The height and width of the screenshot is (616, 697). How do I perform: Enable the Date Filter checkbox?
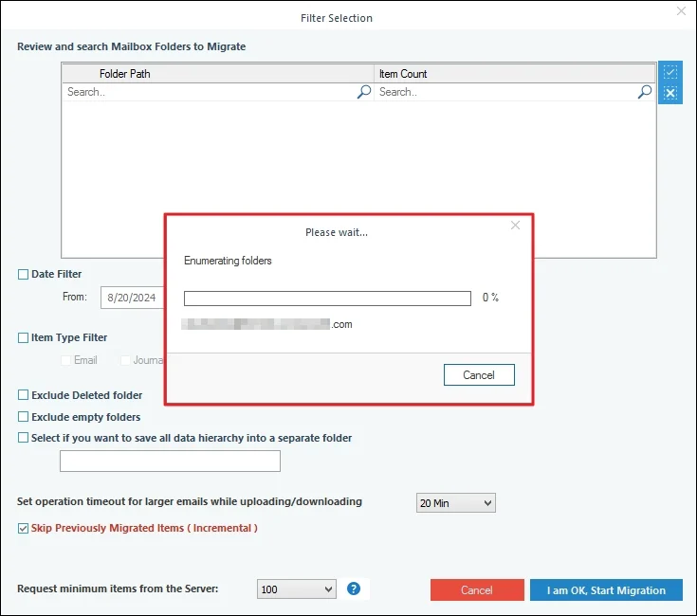click(23, 275)
